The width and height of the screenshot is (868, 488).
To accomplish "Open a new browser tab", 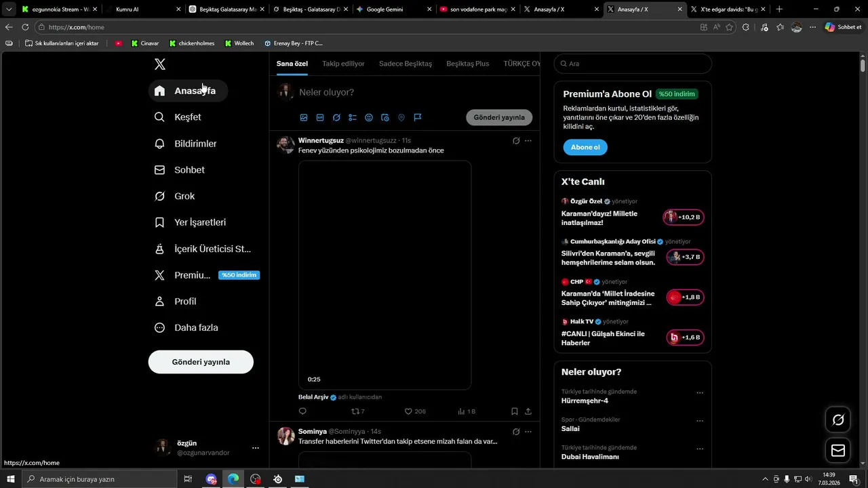I will 779,9.
